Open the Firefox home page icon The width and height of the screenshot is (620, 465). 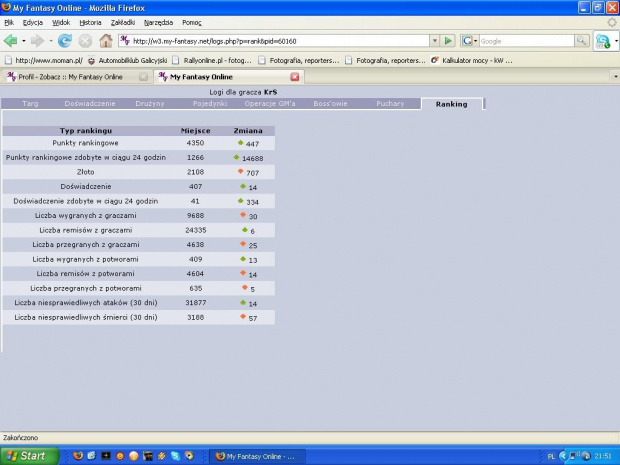pos(106,41)
